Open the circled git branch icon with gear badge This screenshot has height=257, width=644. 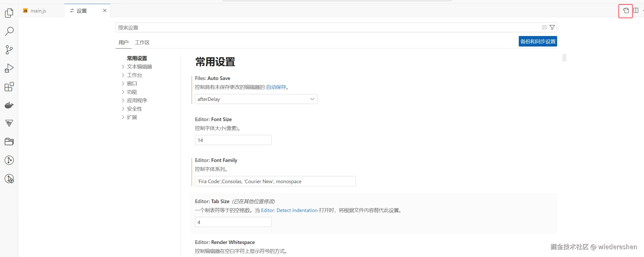click(x=9, y=179)
